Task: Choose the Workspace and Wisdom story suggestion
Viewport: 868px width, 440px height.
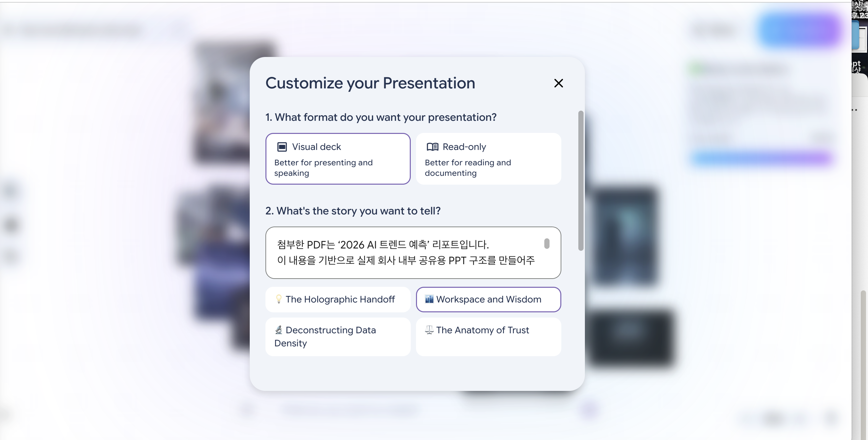Action: [488, 300]
